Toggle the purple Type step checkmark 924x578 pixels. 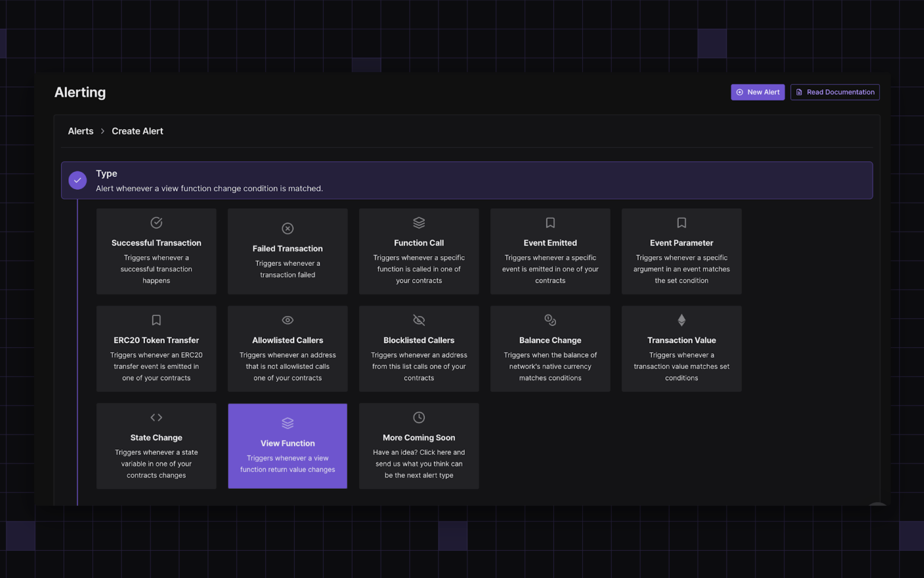pos(78,180)
